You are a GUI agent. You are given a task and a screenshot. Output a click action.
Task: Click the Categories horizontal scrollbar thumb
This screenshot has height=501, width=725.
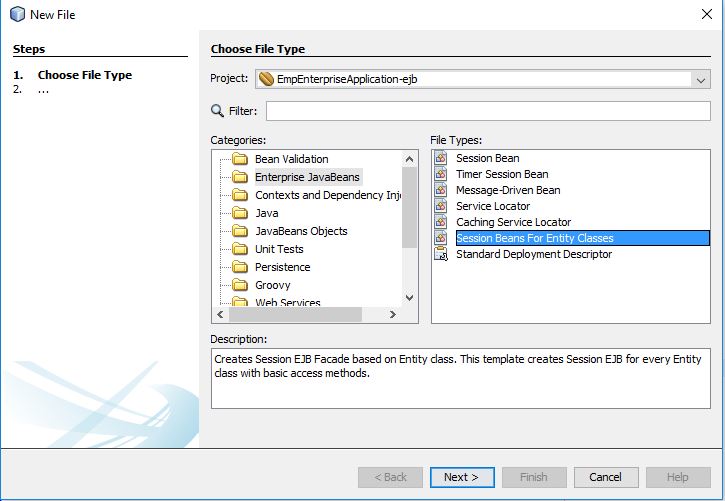click(x=295, y=314)
